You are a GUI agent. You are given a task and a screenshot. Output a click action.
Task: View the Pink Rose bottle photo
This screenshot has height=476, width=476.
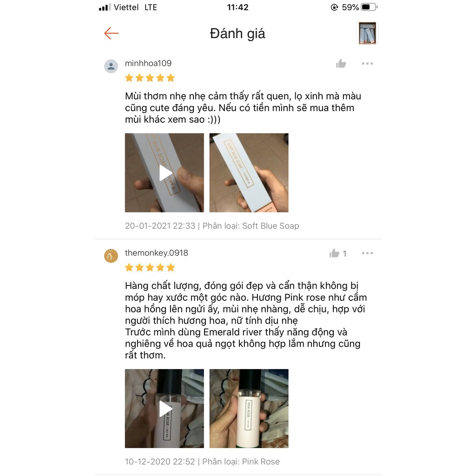(x=249, y=408)
